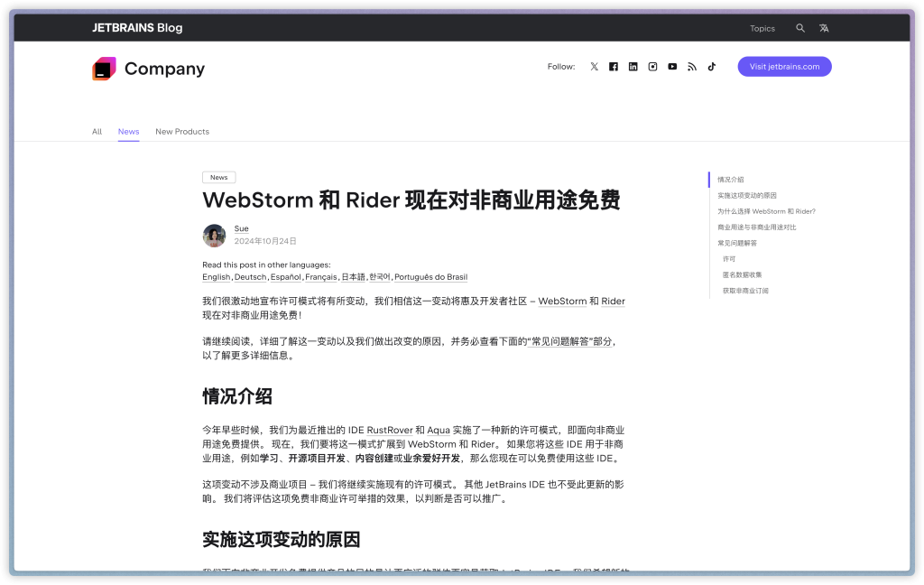This screenshot has height=585, width=924.
Task: Open the English version of post
Action: pyautogui.click(x=217, y=277)
